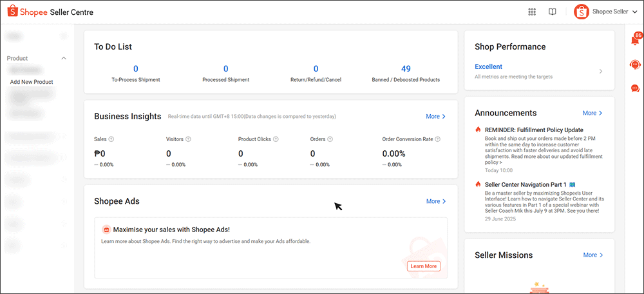The width and height of the screenshot is (644, 294).
Task: Click the Visitors info help icon
Action: coord(188,139)
